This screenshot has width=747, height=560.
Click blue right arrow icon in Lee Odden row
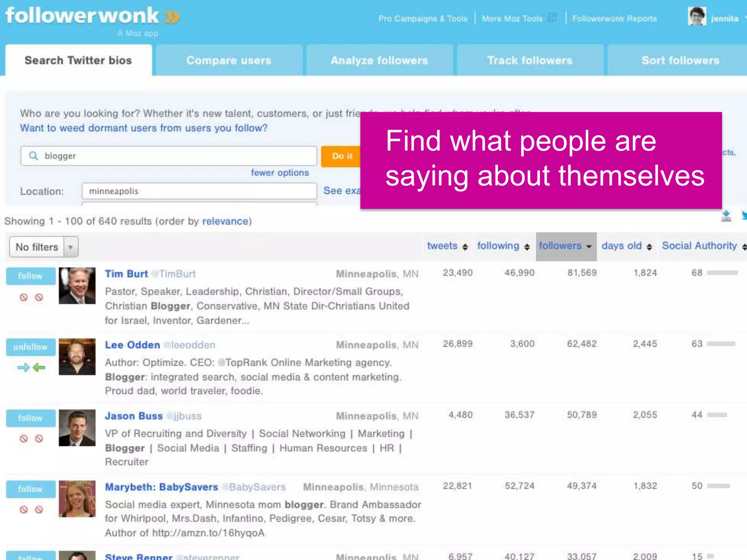(23, 367)
